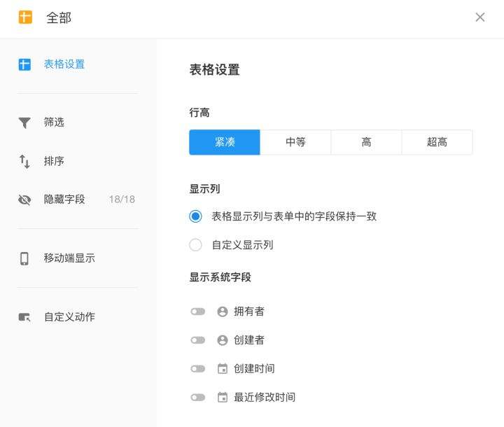The width and height of the screenshot is (504, 427).
Task: Click the mobile phone display icon
Action: [24, 258]
